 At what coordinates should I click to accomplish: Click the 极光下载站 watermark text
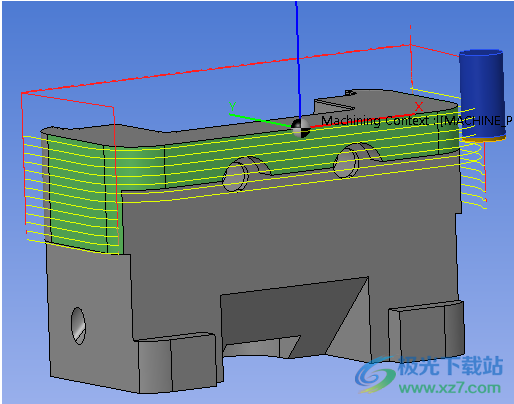coord(450,366)
